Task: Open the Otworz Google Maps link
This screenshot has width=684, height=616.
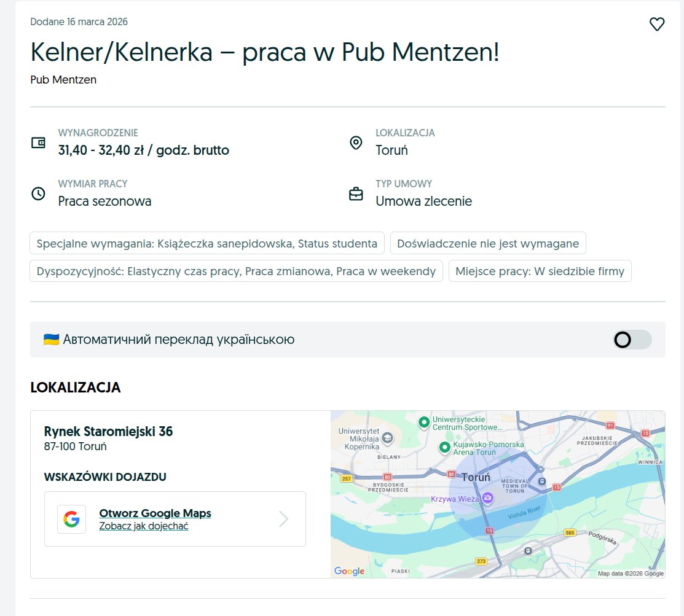Action: coord(155,513)
